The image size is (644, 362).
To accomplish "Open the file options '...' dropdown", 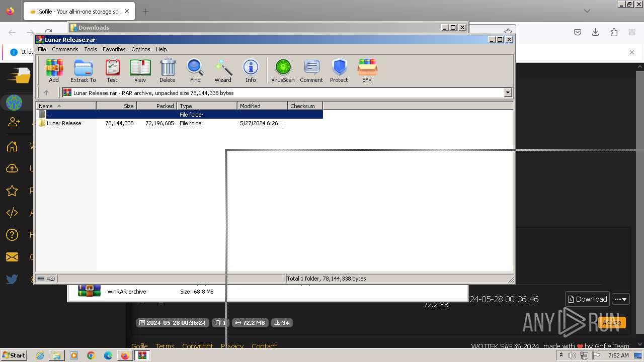I will pyautogui.click(x=621, y=299).
